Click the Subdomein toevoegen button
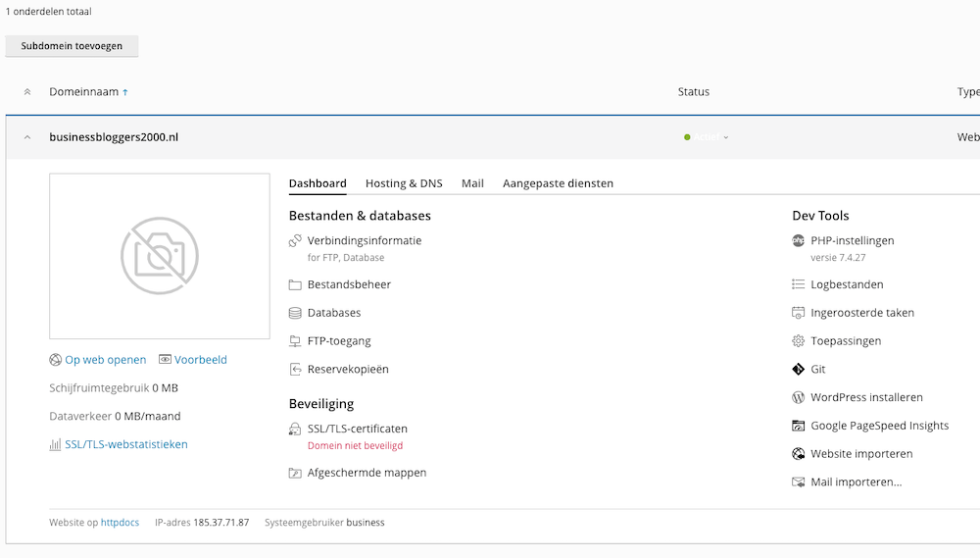Screen dimensions: 980x558 [72, 46]
